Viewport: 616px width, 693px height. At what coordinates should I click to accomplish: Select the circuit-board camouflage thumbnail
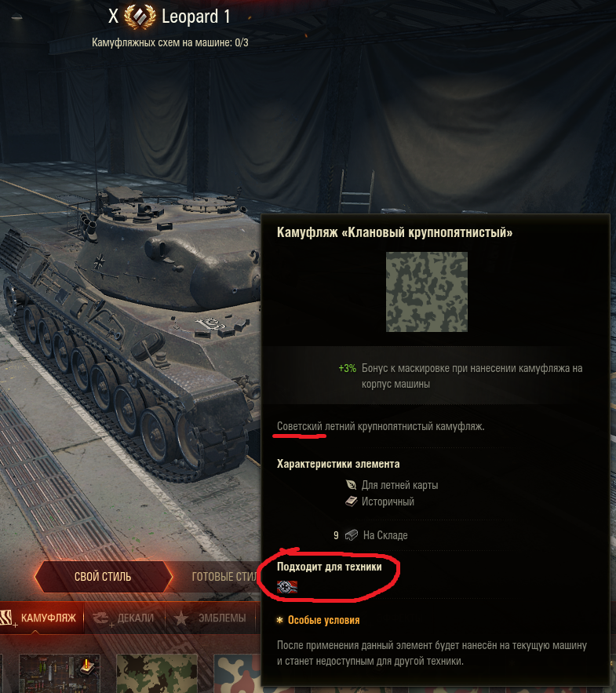click(x=59, y=673)
